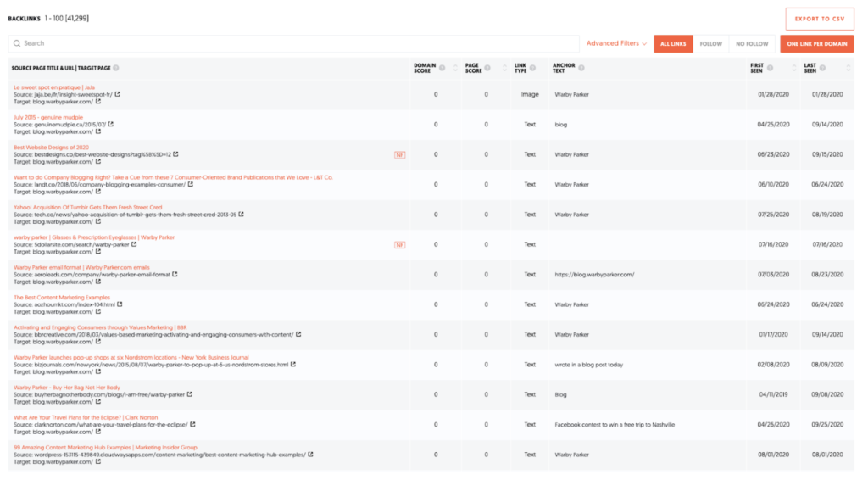868x480 pixels.
Task: Open 'July 2015 - genuine mudpie' link
Action: click(x=48, y=117)
